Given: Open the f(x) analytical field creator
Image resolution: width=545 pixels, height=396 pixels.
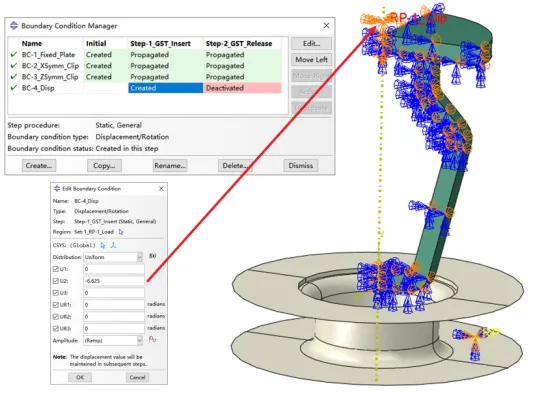Looking at the screenshot, I should pos(152,256).
